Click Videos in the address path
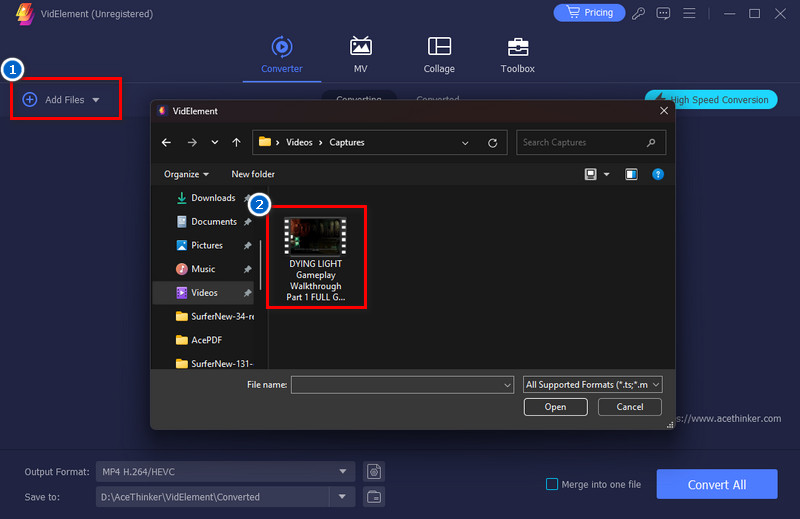The image size is (800, 519). [x=299, y=142]
